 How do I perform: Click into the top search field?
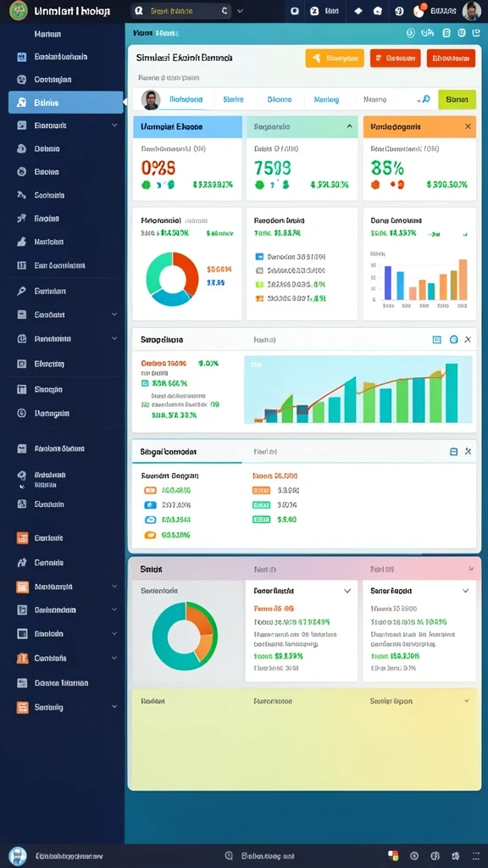[x=181, y=10]
